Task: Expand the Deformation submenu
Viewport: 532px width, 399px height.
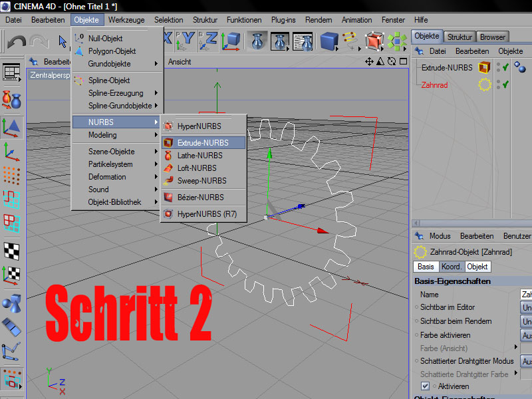Action: [x=117, y=177]
